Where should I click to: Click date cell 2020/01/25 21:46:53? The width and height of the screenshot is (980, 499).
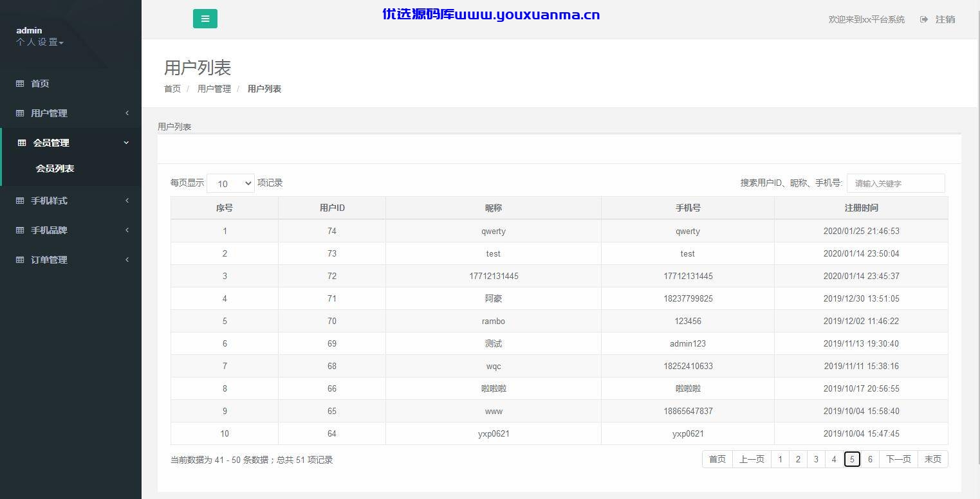coord(862,231)
